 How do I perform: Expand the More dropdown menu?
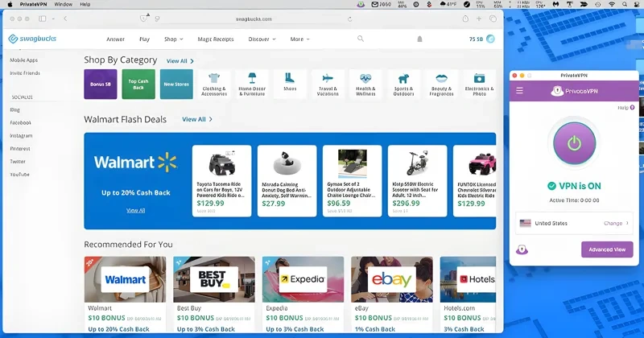(299, 39)
